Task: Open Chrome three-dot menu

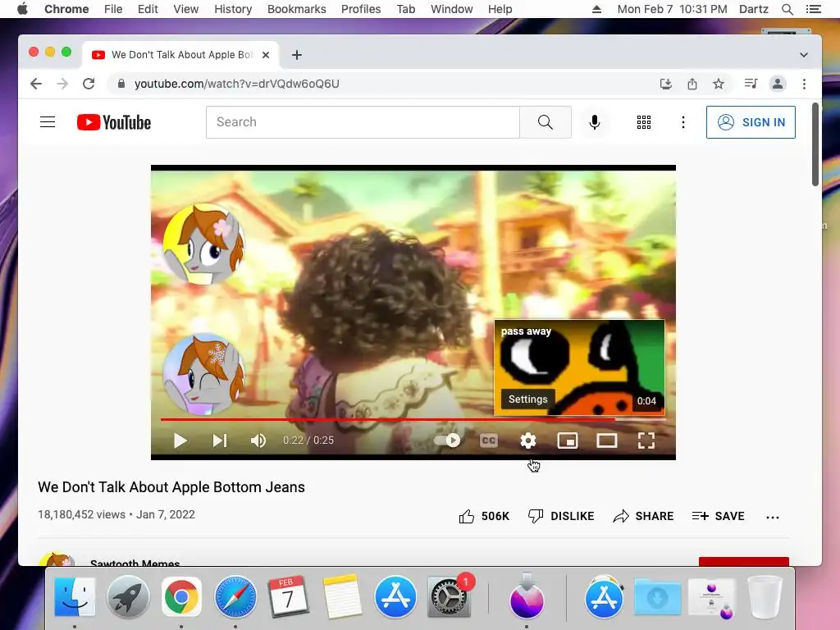Action: click(804, 84)
